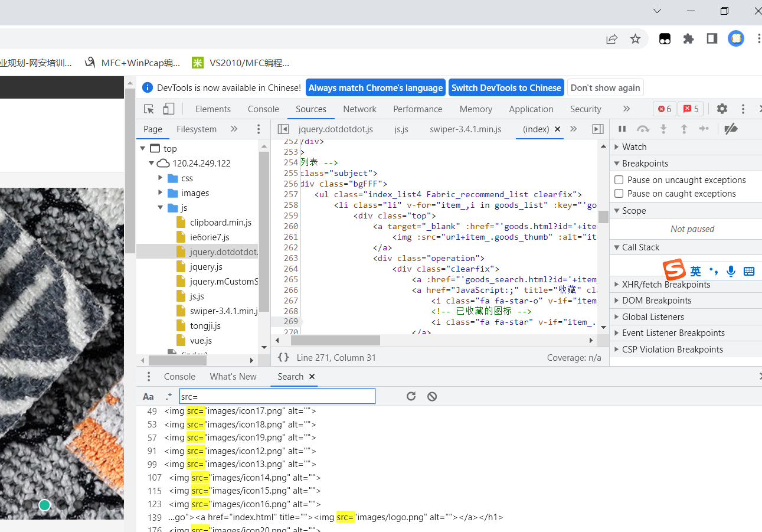Enable Pause on caught exceptions

click(619, 194)
